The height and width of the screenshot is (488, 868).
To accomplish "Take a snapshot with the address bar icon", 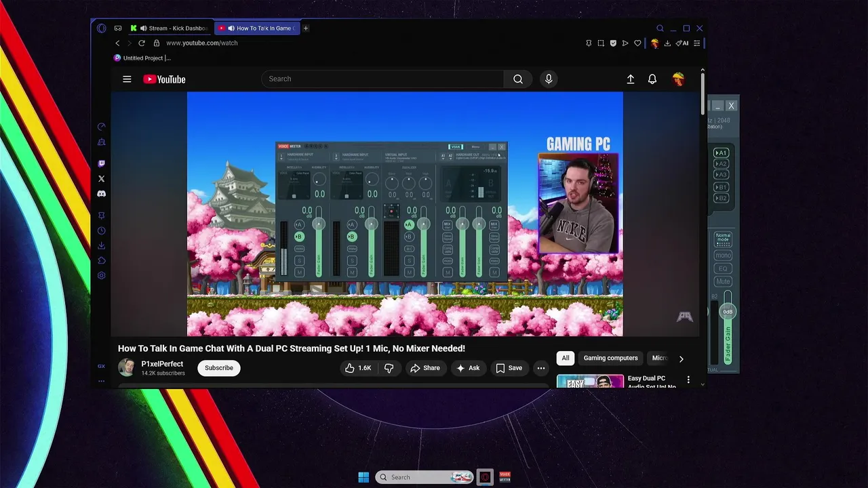I will (x=601, y=43).
